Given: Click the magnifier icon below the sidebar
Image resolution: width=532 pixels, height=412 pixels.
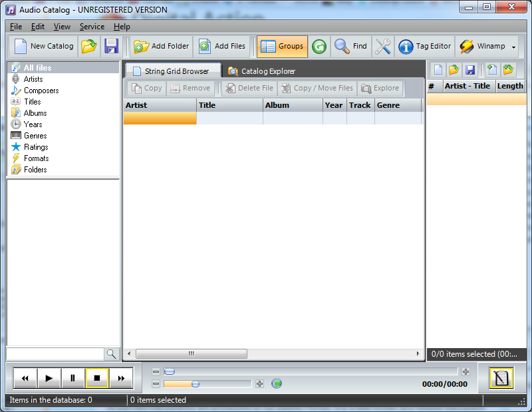Looking at the screenshot, I should (112, 354).
